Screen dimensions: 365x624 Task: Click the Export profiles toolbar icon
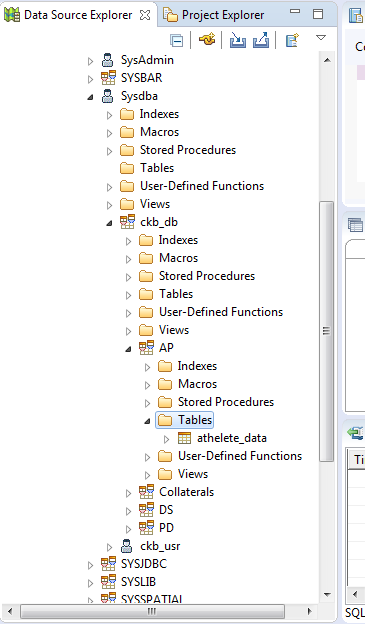click(x=261, y=40)
